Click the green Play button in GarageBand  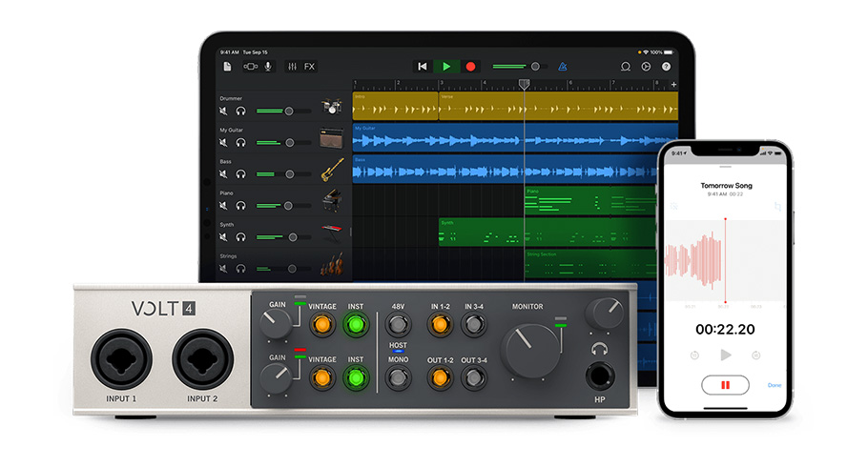pos(446,67)
